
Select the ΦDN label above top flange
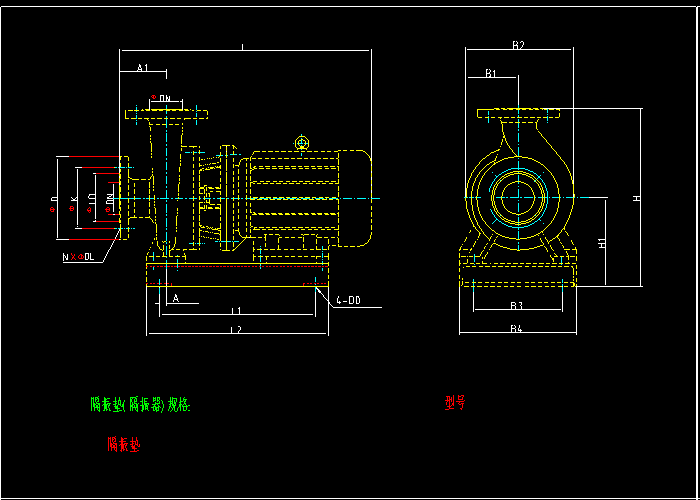click(x=162, y=98)
